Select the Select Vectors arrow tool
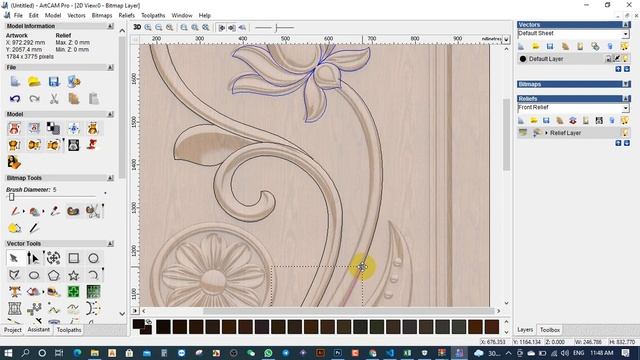This screenshot has height=360, width=640. click(14, 258)
